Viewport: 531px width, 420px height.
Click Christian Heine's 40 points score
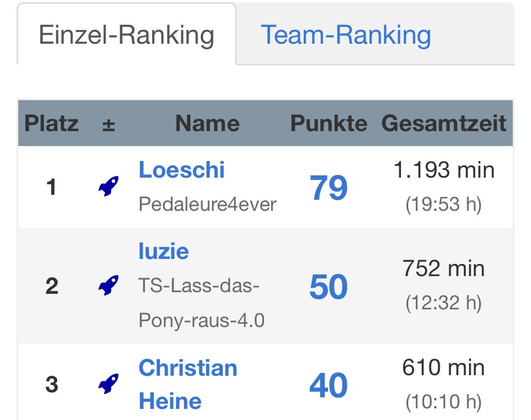click(x=329, y=385)
